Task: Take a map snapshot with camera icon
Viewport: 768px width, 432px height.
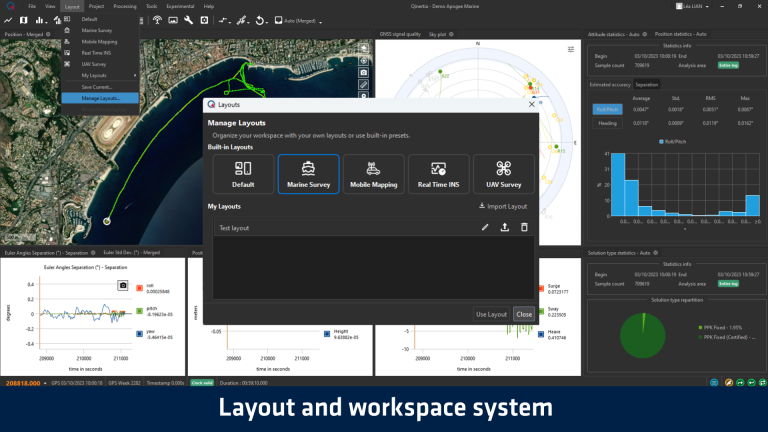Action: click(x=363, y=72)
